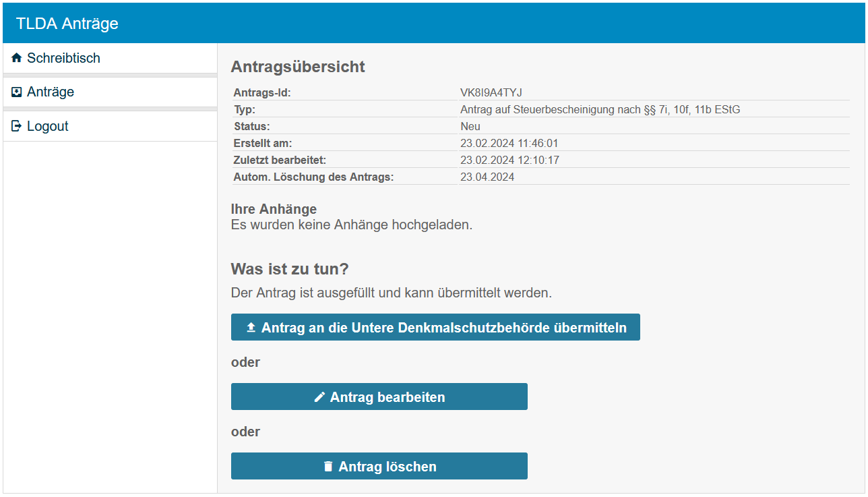Click the logout arrow icon in the sidebar
Image resolution: width=868 pixels, height=497 pixels.
[17, 126]
